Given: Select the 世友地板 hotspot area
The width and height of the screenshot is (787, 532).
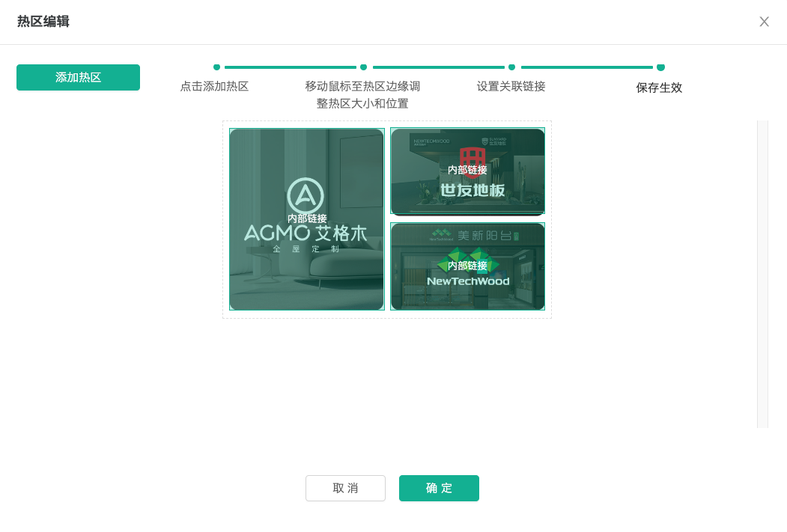Looking at the screenshot, I should [467, 171].
